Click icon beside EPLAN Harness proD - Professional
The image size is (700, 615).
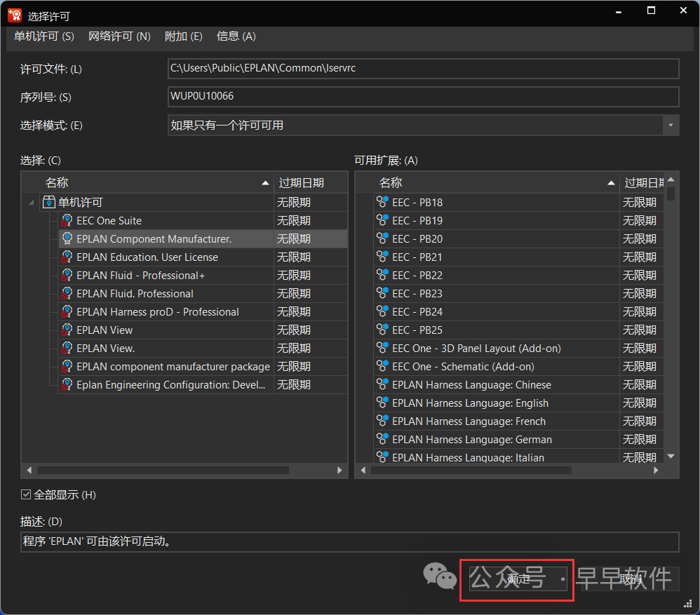coord(67,312)
